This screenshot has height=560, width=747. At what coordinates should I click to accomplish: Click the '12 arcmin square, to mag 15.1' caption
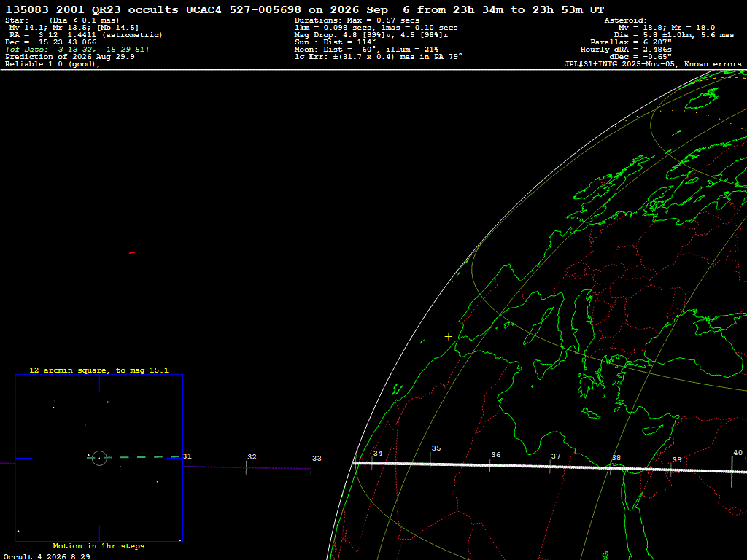(x=99, y=370)
